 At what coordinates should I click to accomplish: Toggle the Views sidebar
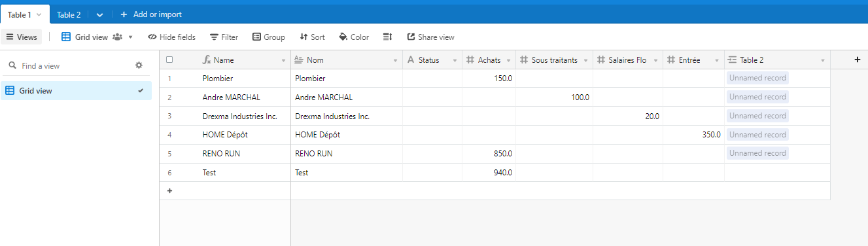22,37
